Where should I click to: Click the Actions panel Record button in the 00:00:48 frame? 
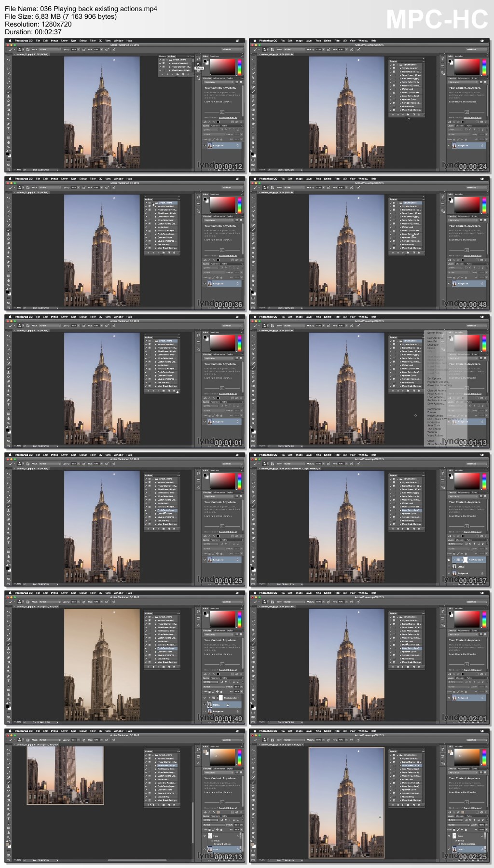[x=398, y=252]
